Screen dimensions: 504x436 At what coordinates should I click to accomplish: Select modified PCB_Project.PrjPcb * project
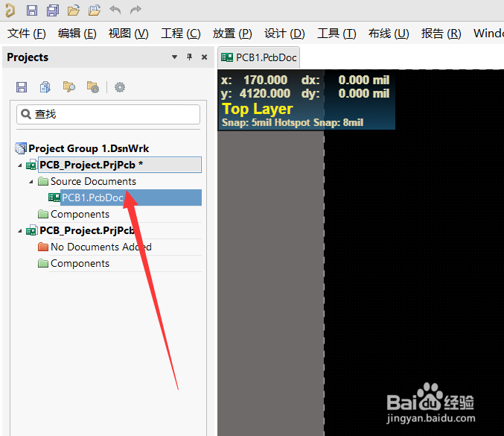pyautogui.click(x=120, y=165)
